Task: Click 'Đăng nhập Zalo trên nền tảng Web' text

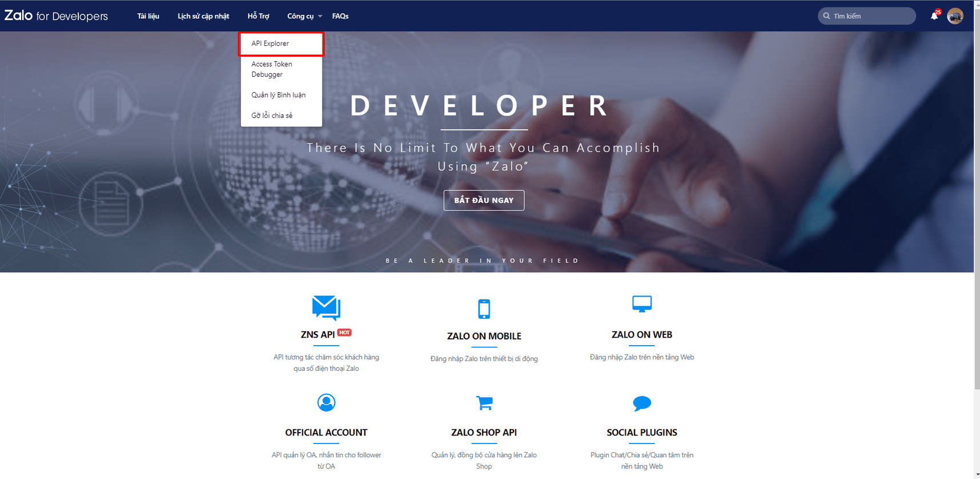Action: [642, 357]
